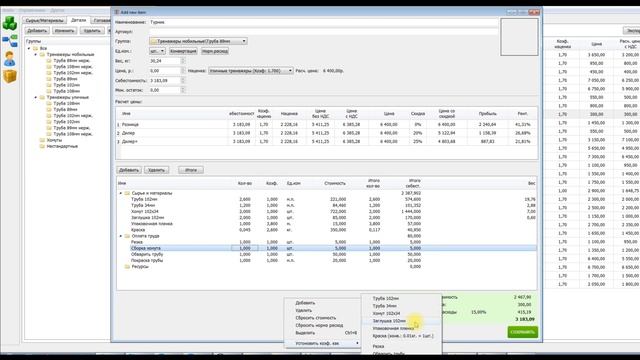The width and height of the screenshot is (640, 360).
Task: Select Розница row in price table
Action: (x=327, y=124)
